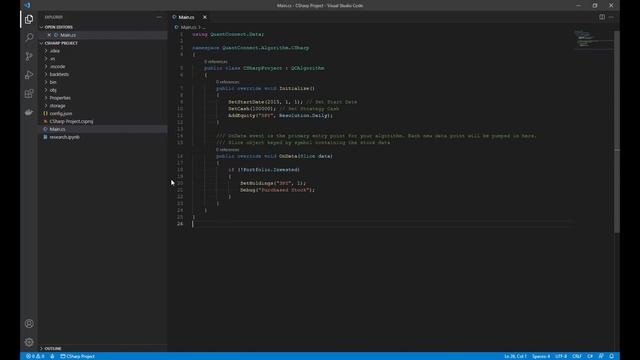Click the code minimap preview
The image size is (640, 360).
click(x=593, y=39)
